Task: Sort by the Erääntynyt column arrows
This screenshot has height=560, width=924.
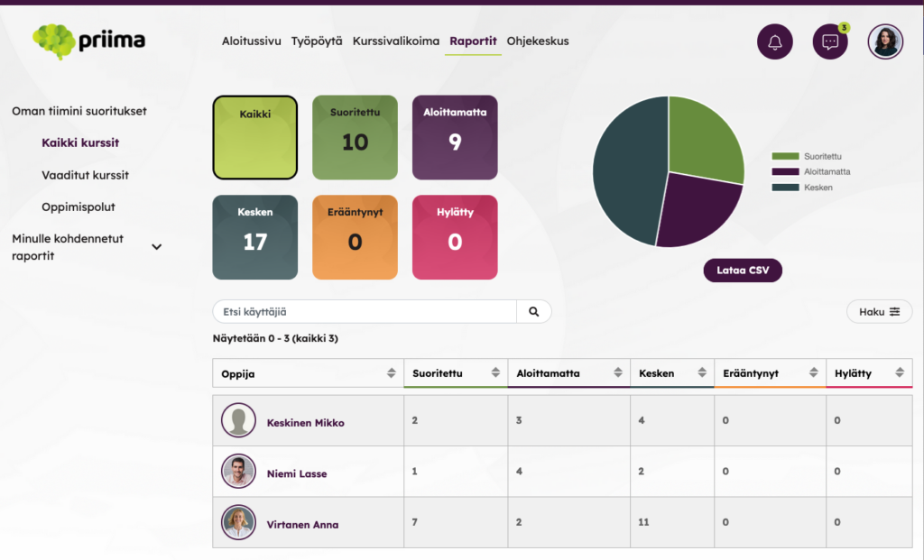Action: click(813, 372)
